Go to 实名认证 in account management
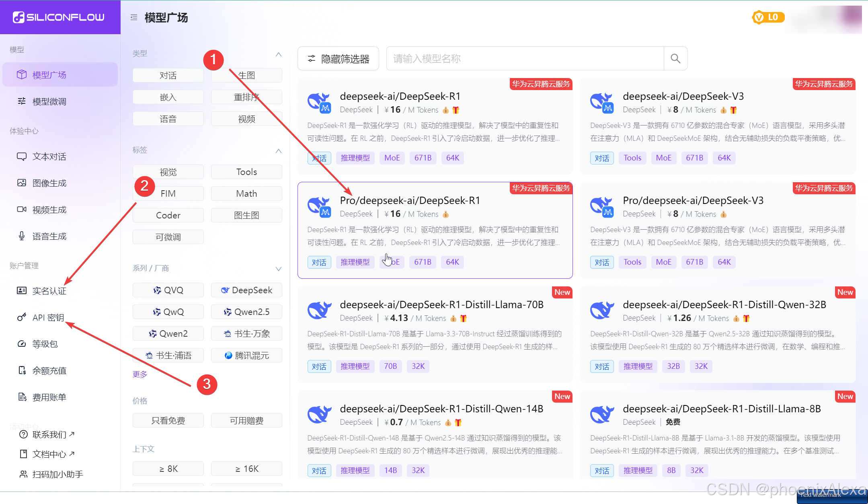Image resolution: width=868 pixels, height=504 pixels. [x=49, y=290]
